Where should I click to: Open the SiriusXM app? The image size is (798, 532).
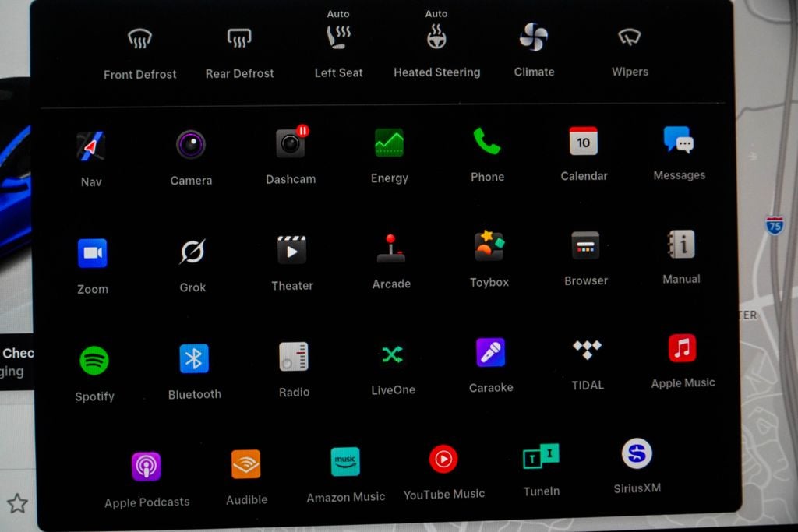click(637, 454)
